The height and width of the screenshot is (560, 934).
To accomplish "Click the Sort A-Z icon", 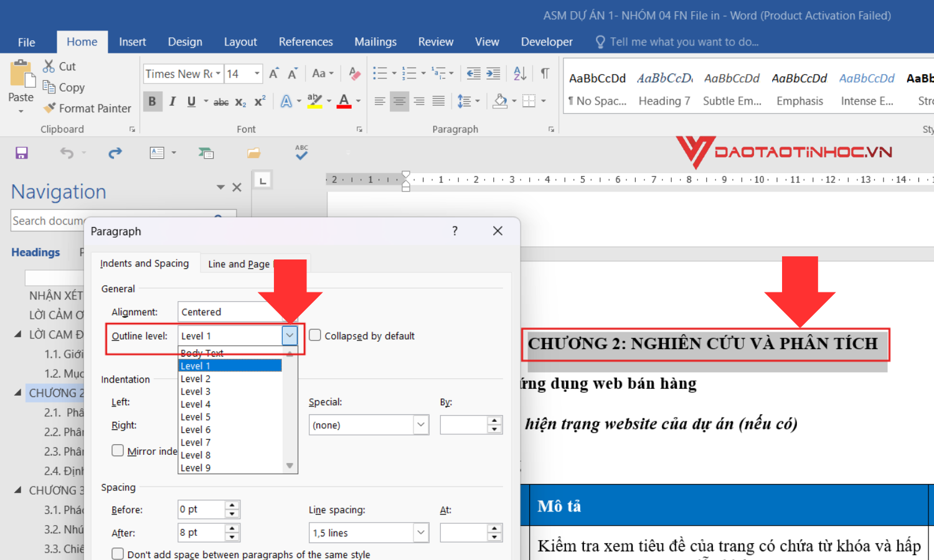I will tap(520, 73).
